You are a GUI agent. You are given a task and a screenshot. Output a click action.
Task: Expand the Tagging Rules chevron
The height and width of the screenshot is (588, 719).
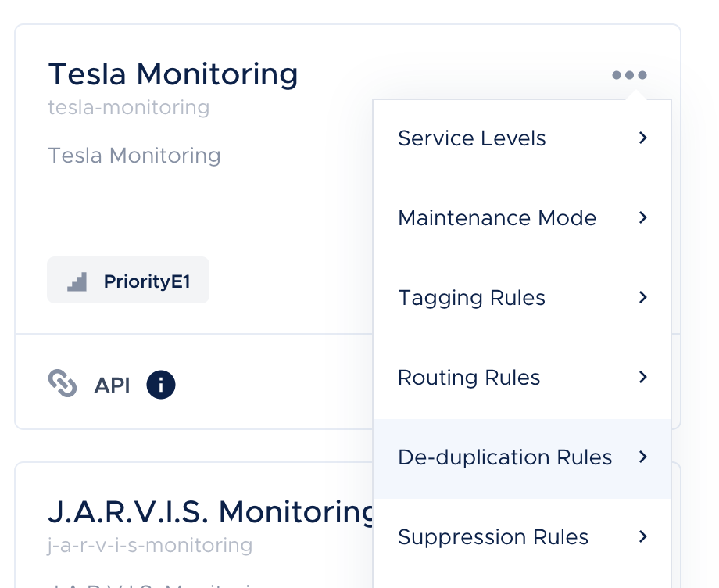(643, 297)
